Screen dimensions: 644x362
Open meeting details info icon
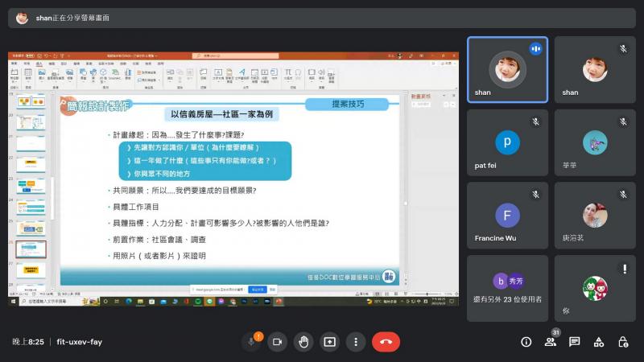coord(526,342)
